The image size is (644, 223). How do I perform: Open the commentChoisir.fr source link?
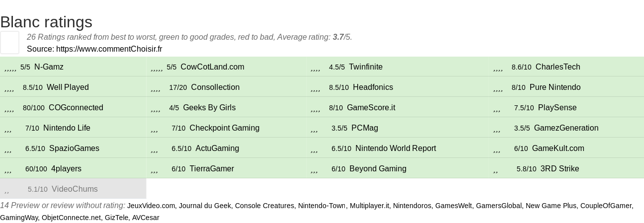click(109, 49)
